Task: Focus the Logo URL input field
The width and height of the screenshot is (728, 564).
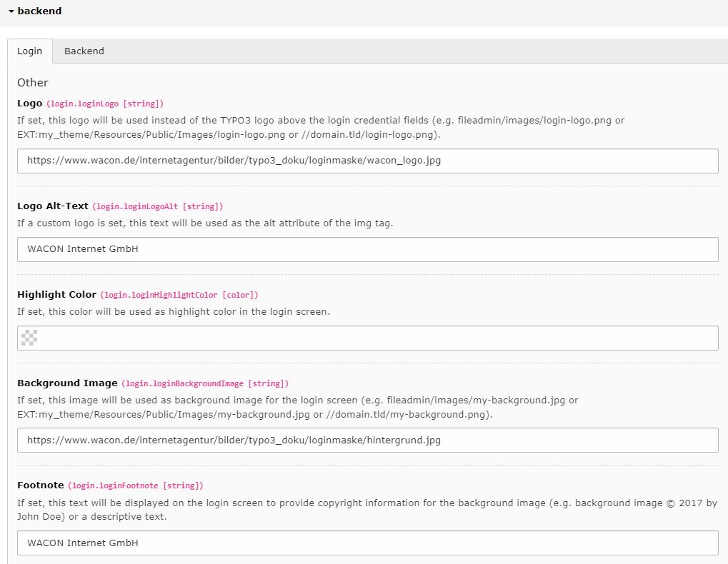Action: point(367,161)
